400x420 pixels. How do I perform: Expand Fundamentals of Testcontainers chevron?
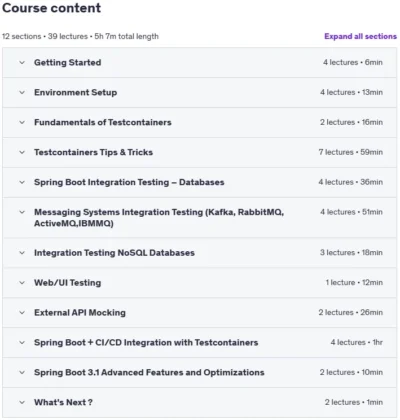click(x=22, y=122)
